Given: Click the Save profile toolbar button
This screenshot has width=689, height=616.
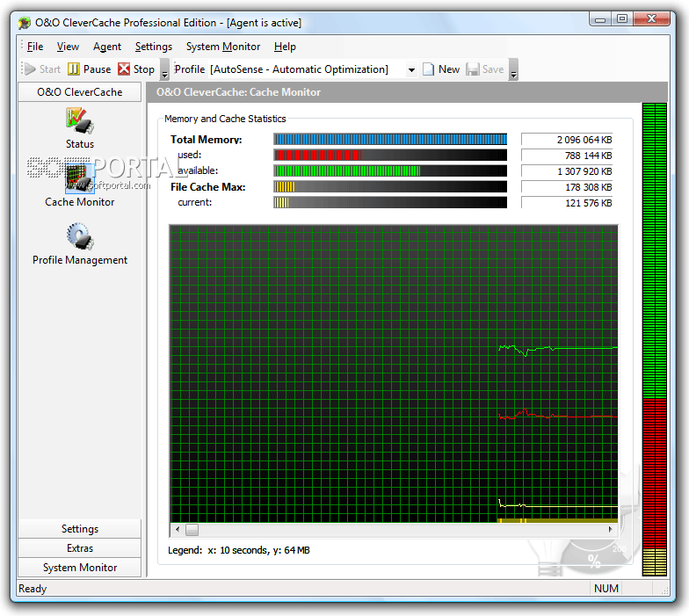Looking at the screenshot, I should (485, 69).
